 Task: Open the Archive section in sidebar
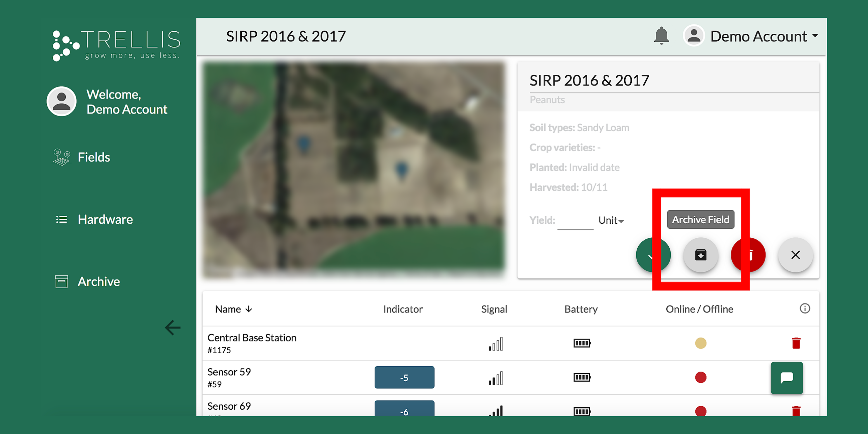click(x=98, y=282)
